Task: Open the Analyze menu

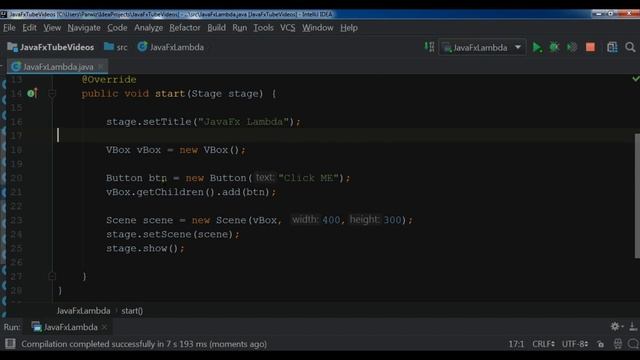Action: tap(149, 28)
